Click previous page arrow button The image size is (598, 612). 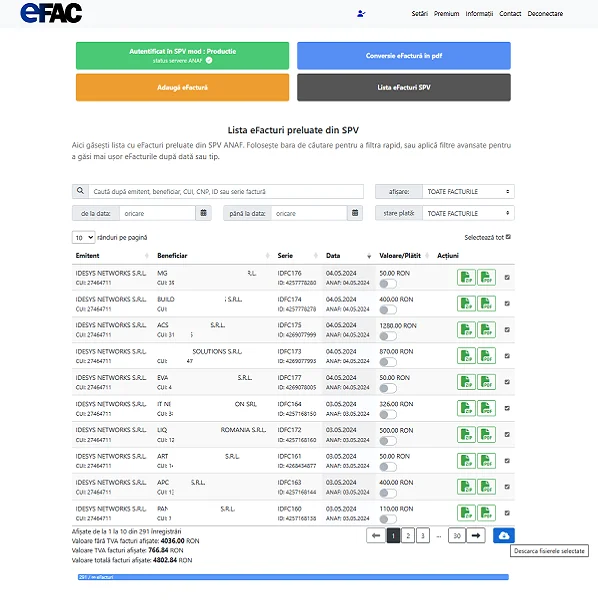376,536
